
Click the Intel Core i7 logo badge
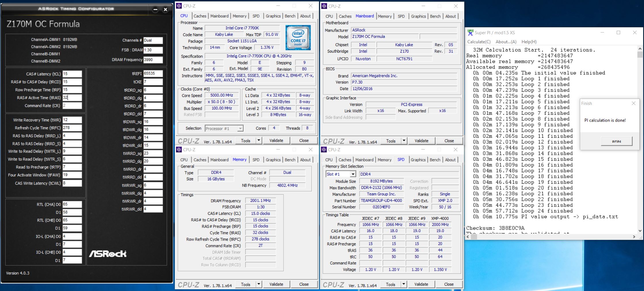click(x=298, y=38)
